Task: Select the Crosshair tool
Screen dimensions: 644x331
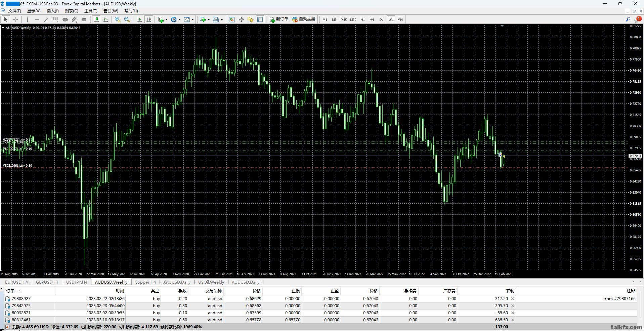Action: tap(15, 19)
